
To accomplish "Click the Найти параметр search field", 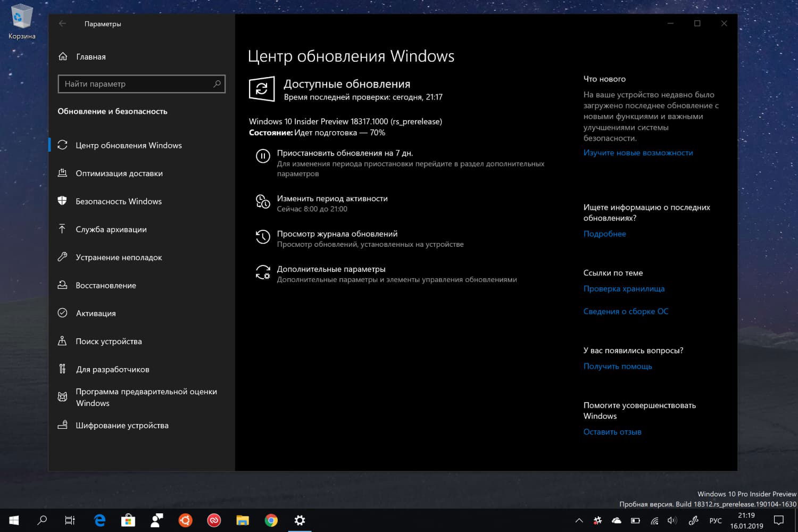I will coord(142,84).
